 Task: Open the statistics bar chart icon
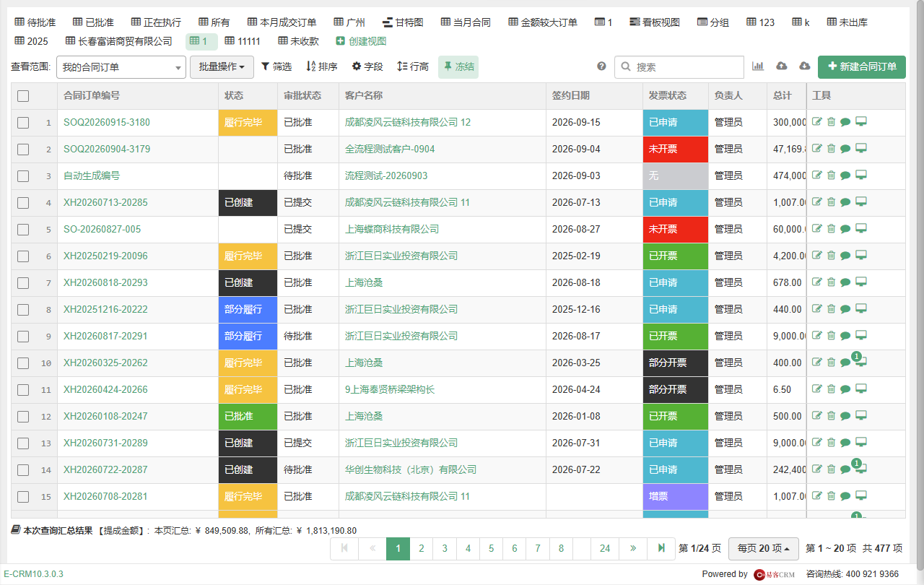point(758,66)
